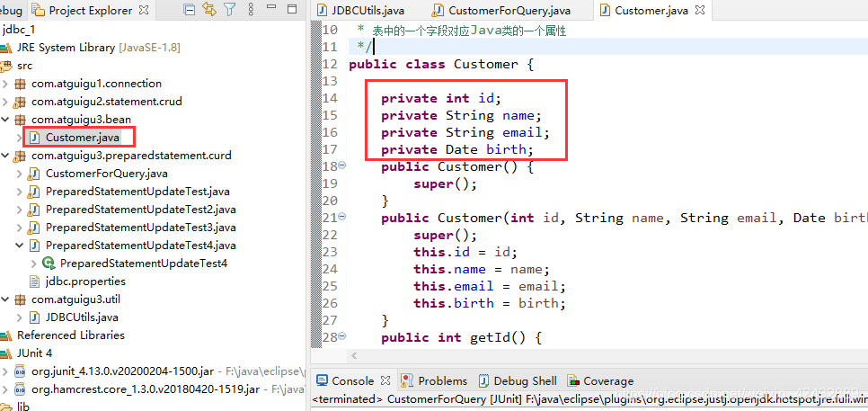Expand Customer.java tree node
The width and height of the screenshot is (868, 411).
pyautogui.click(x=20, y=138)
